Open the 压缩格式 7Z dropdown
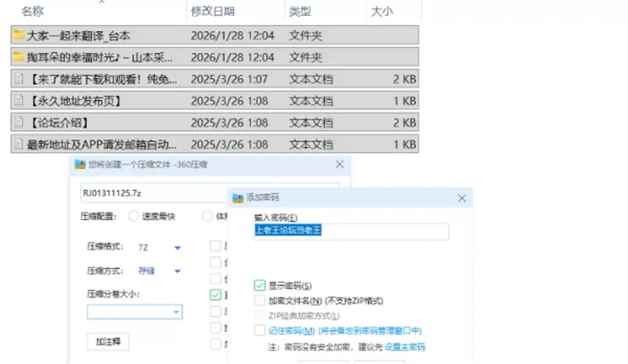628x364 pixels. [x=177, y=248]
